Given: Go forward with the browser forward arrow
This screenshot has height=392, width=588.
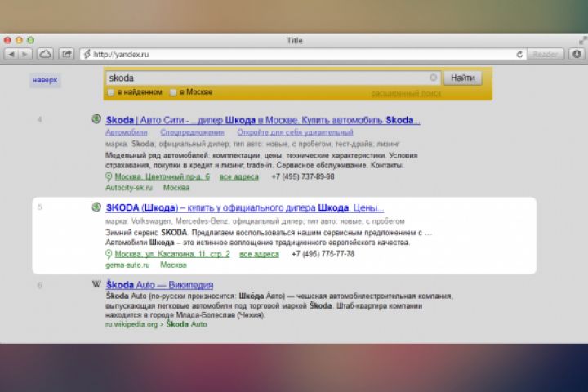Looking at the screenshot, I should tap(24, 55).
